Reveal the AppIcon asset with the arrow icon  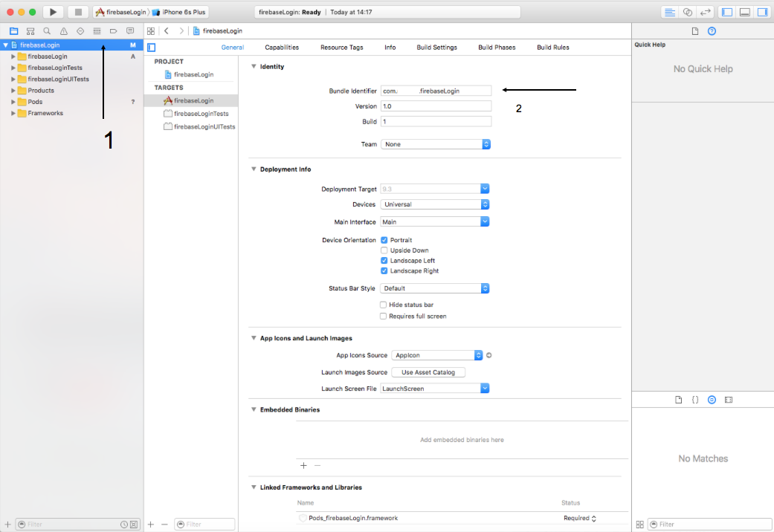click(x=488, y=355)
